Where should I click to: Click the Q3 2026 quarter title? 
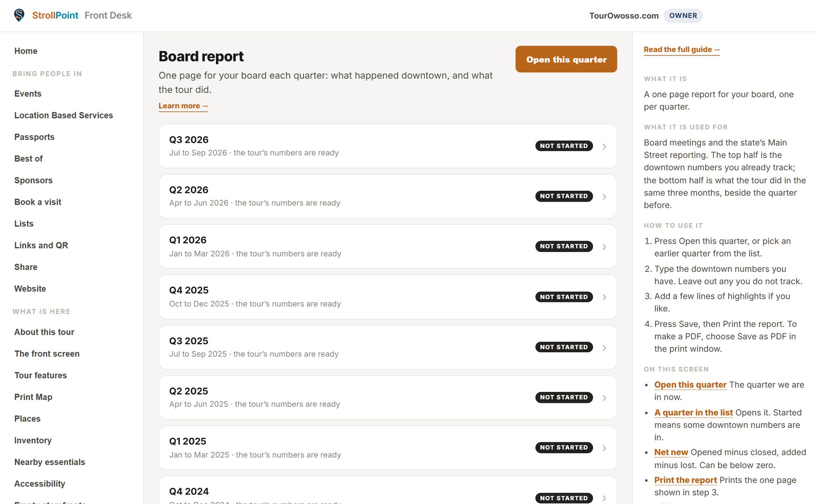tap(189, 140)
